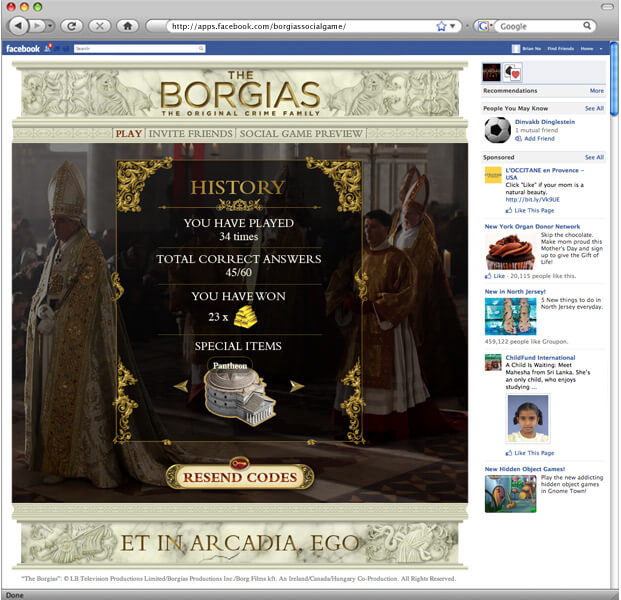Stop page loading with the X icon
This screenshot has width=621, height=600.
coord(100,26)
